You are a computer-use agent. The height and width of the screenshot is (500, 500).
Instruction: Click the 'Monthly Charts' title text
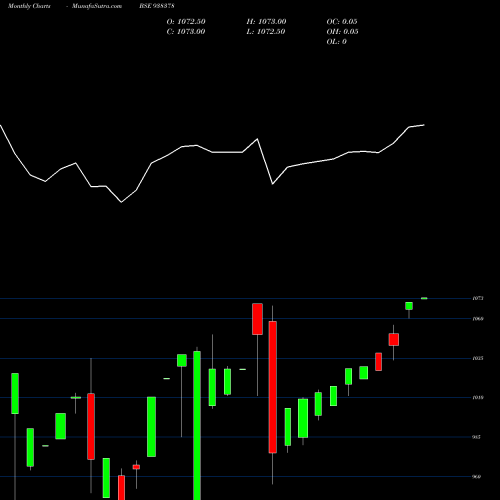pos(29,6)
